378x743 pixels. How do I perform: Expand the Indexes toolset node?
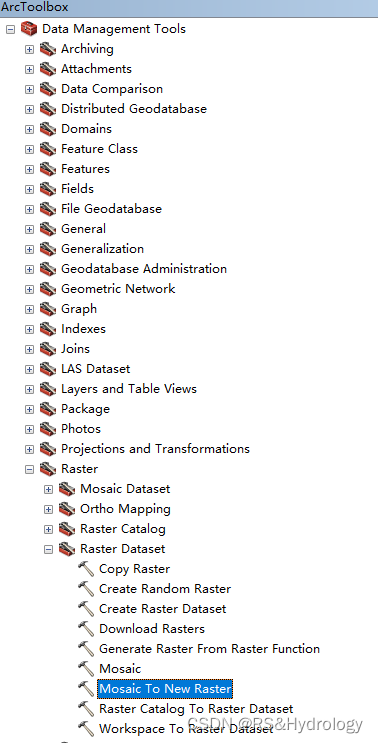coord(29,329)
